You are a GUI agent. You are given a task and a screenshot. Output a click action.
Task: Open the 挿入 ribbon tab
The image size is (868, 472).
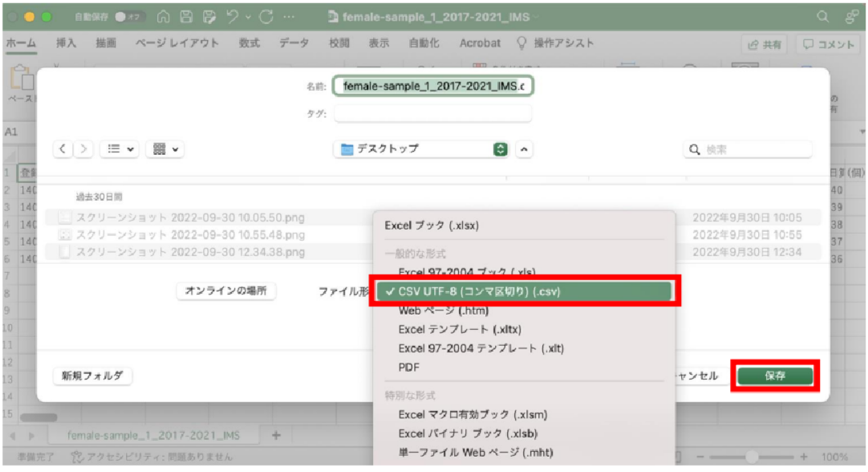point(66,43)
